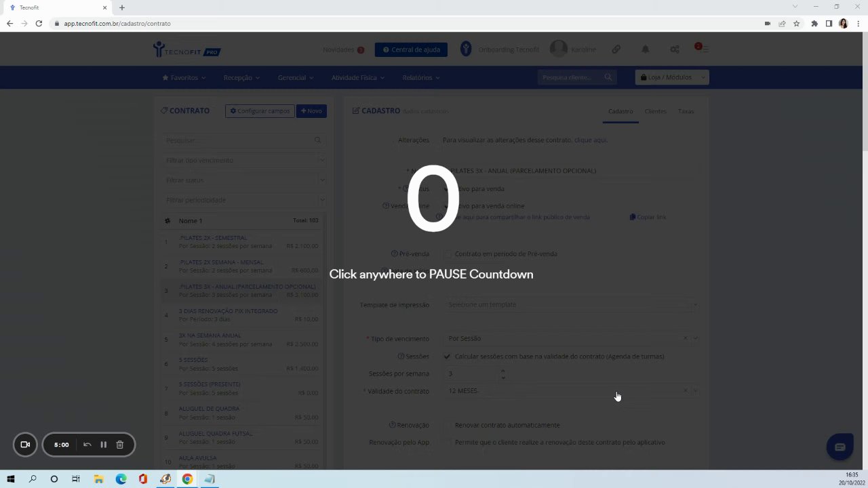Open Recepção menu
This screenshot has height=488, width=868.
point(241,78)
